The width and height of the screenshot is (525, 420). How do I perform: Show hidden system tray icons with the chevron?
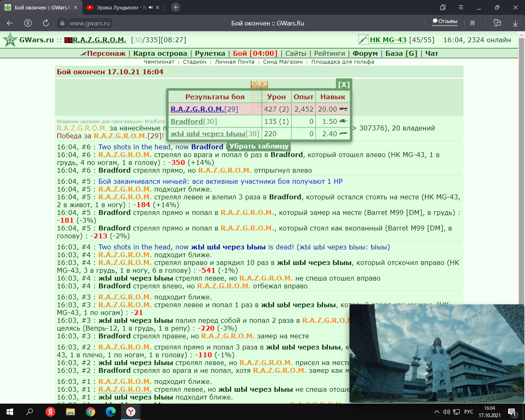pyautogui.click(x=436, y=412)
